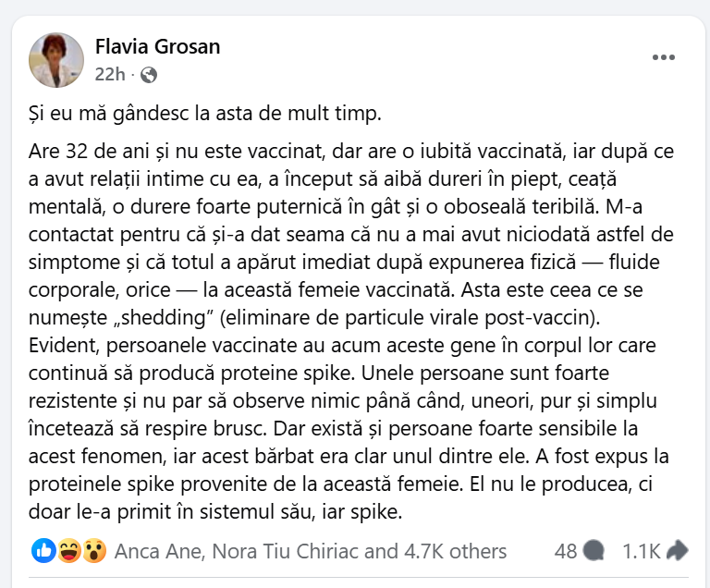Viewport: 710px width, 588px height.
Task: Open Flavia Grosan's profile picture
Action: [x=57, y=60]
